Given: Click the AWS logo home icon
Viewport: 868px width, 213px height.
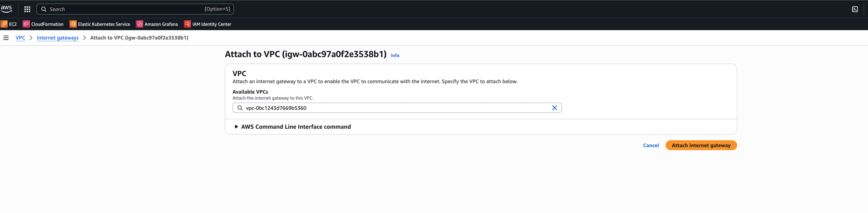Looking at the screenshot, I should (6, 9).
